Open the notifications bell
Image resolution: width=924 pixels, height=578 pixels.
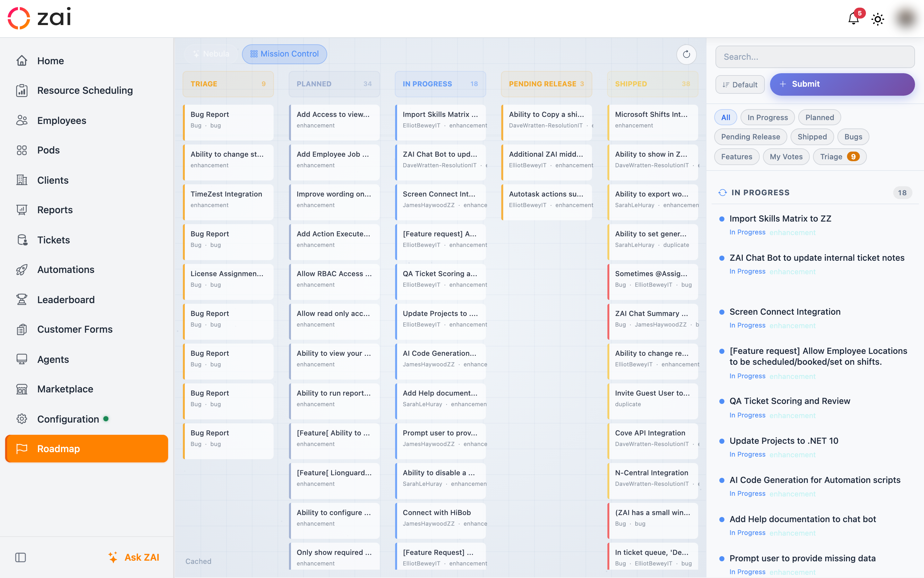pyautogui.click(x=853, y=18)
